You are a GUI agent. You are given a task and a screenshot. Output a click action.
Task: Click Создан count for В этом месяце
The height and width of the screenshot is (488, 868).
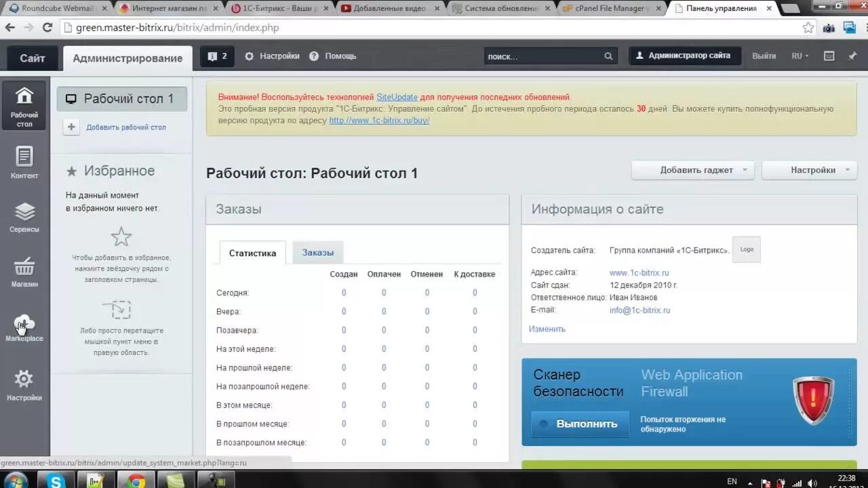pos(344,405)
